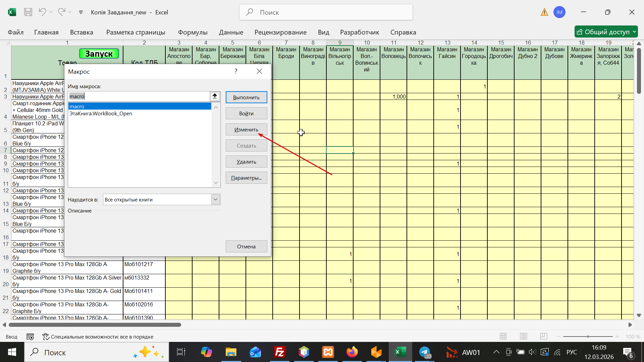Open Quick Access Toolbar customize dropdown
The height and width of the screenshot is (362, 644).
tap(81, 12)
